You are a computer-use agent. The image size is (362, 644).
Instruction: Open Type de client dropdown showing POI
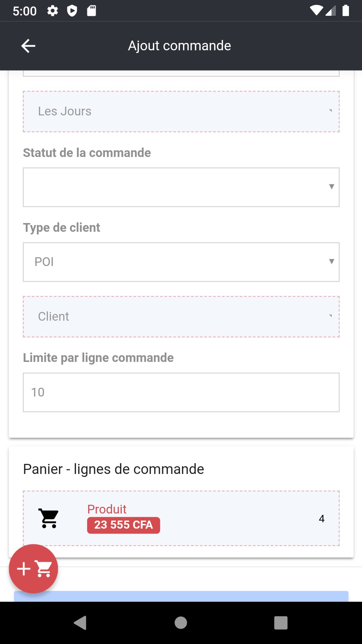pos(181,262)
